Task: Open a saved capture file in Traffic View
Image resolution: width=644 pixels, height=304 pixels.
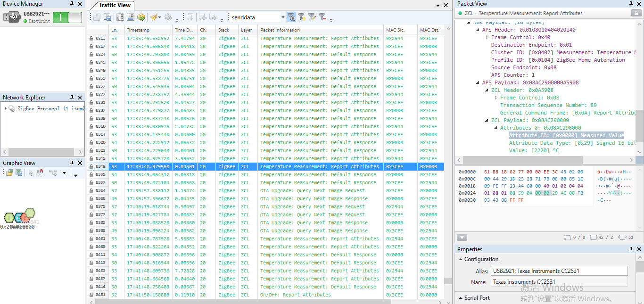Action: click(96, 16)
